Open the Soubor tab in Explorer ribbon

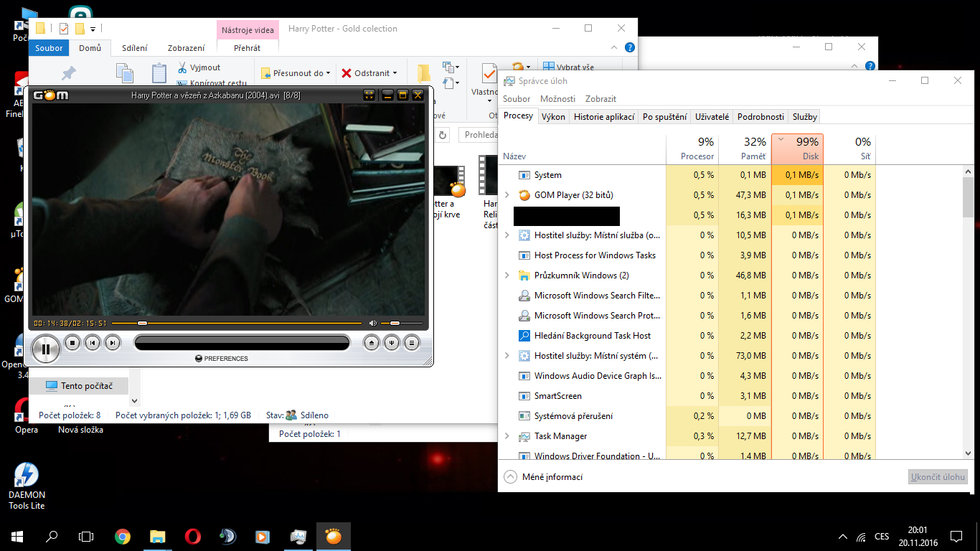(x=50, y=48)
